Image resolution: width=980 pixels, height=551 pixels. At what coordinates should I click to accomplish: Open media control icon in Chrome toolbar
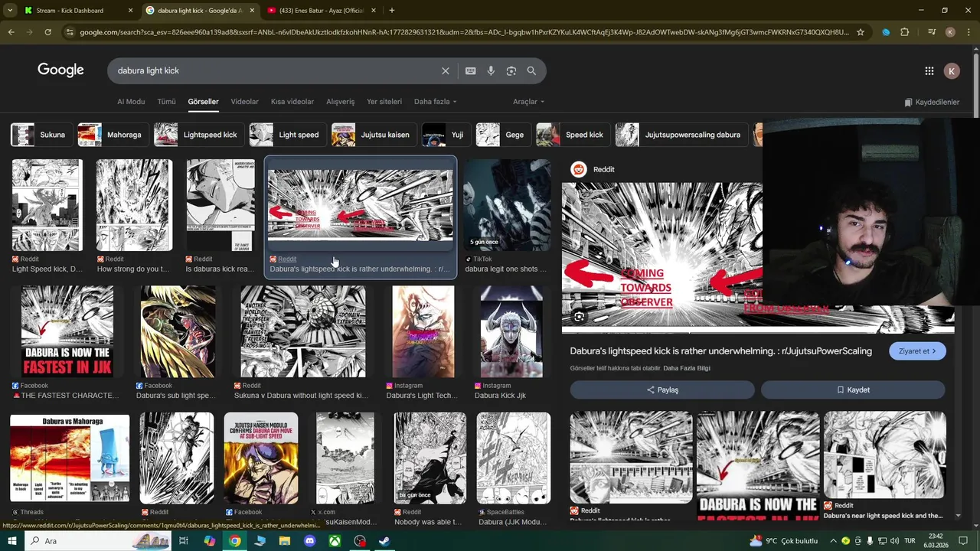pos(931,32)
